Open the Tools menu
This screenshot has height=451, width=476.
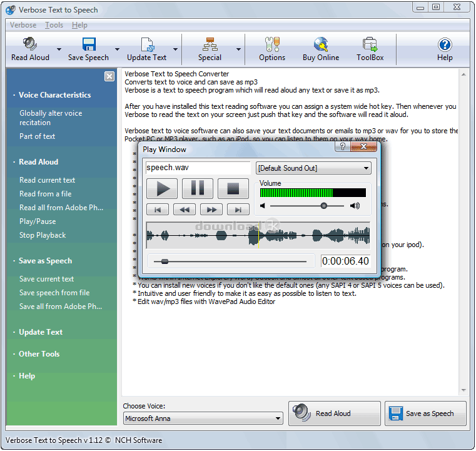click(x=54, y=25)
